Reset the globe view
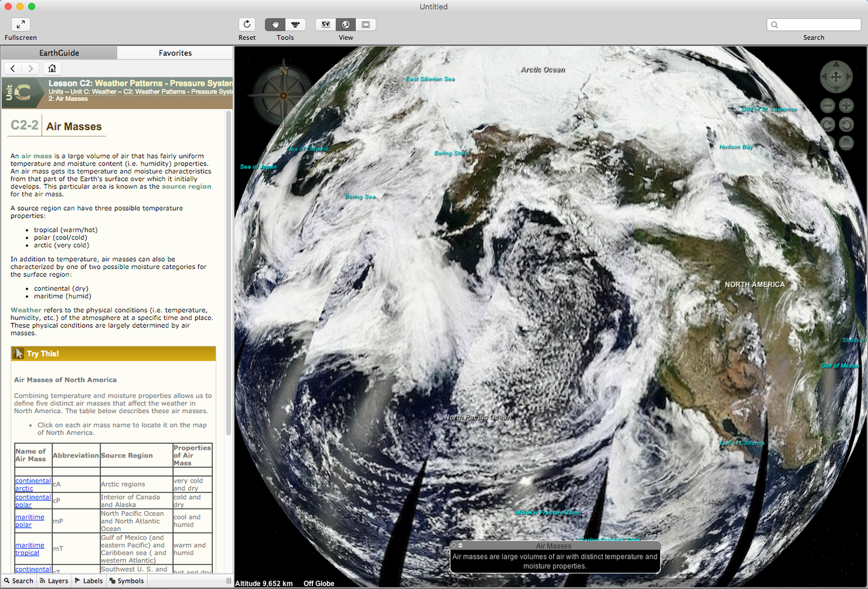Screen dimensions: 868x589 click(x=247, y=25)
